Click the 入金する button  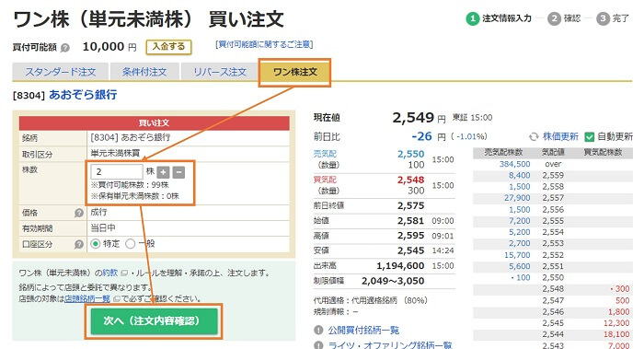tap(168, 47)
